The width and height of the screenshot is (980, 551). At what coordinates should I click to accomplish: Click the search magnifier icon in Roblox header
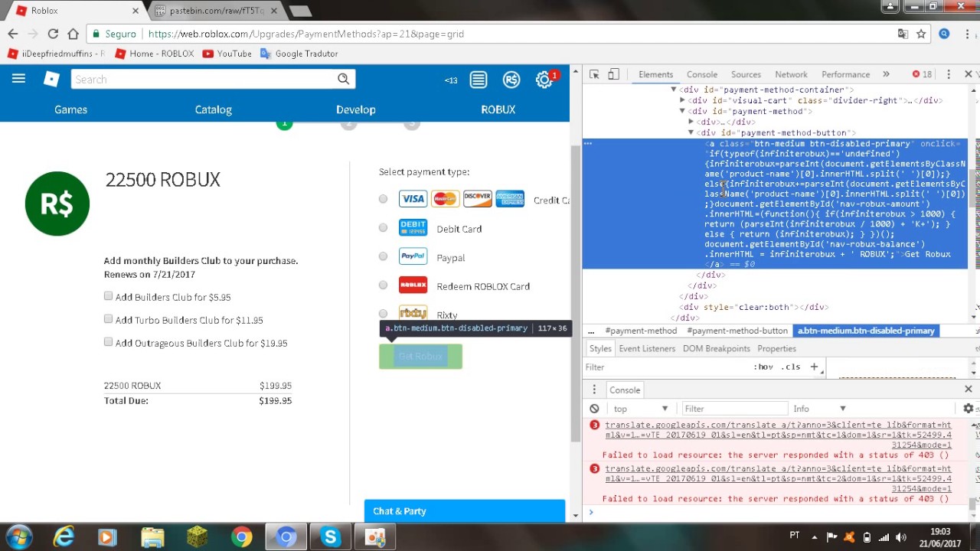344,79
